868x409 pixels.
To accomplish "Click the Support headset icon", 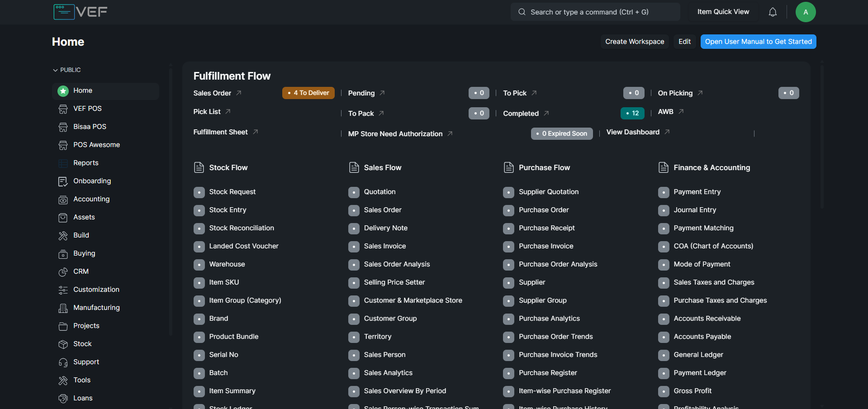I will 63,362.
